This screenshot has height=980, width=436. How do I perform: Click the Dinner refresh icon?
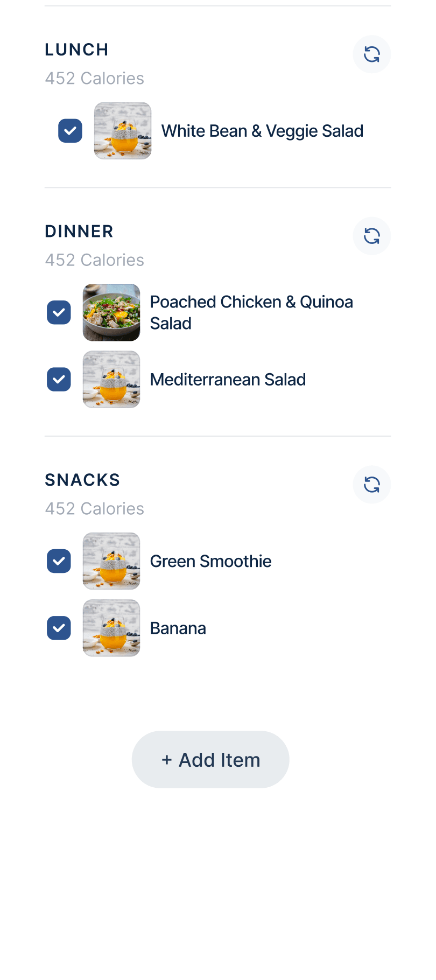pyautogui.click(x=371, y=236)
